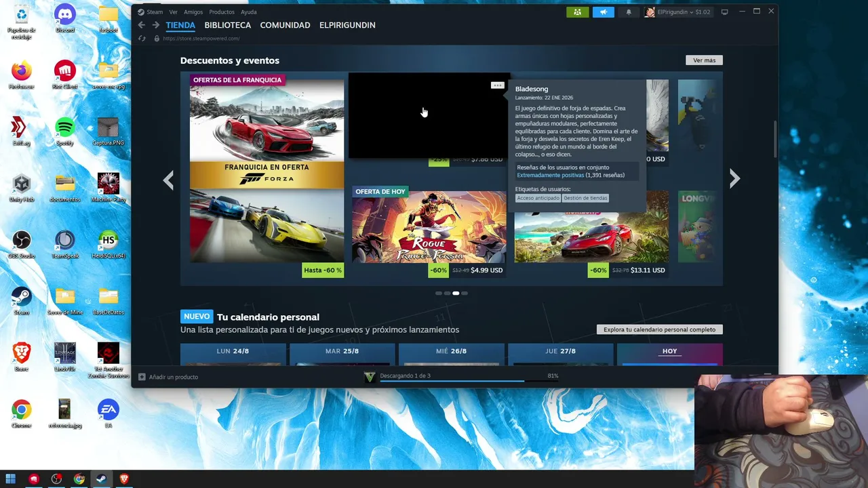Open the Chrome desktop icon
Image resolution: width=868 pixels, height=488 pixels.
click(22, 413)
